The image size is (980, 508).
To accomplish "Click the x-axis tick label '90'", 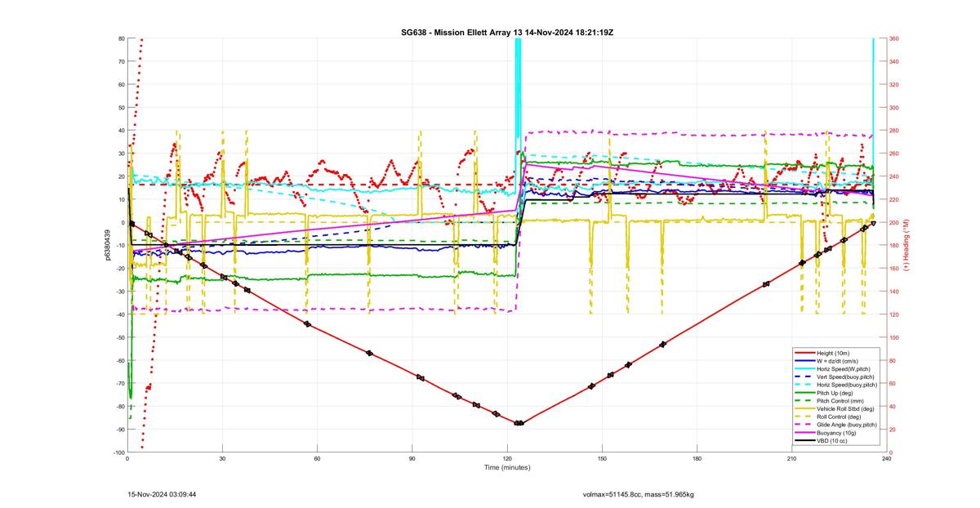I will pyautogui.click(x=412, y=459).
